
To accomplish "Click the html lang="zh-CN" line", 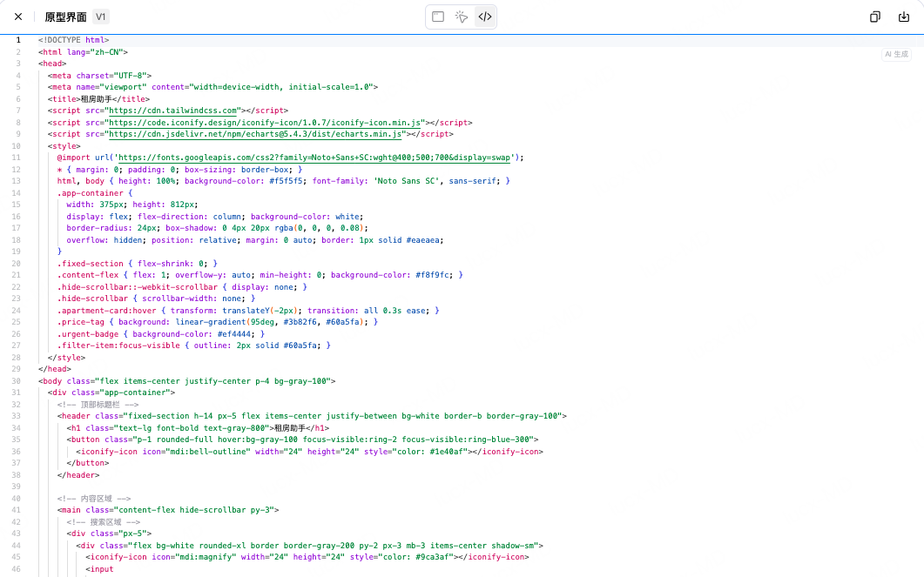I will (x=83, y=52).
